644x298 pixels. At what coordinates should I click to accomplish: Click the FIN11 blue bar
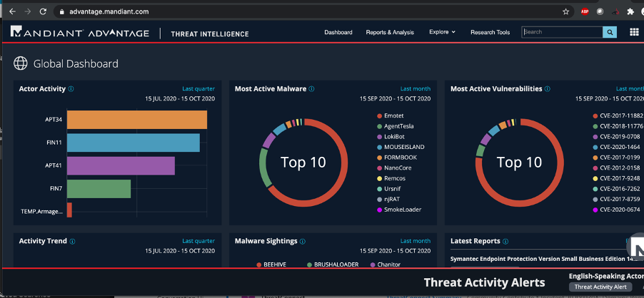pos(133,143)
